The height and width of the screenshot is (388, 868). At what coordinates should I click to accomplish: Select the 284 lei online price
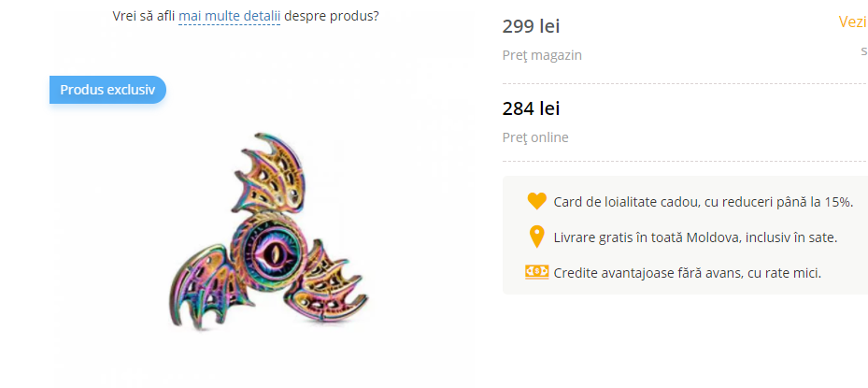pyautogui.click(x=531, y=108)
